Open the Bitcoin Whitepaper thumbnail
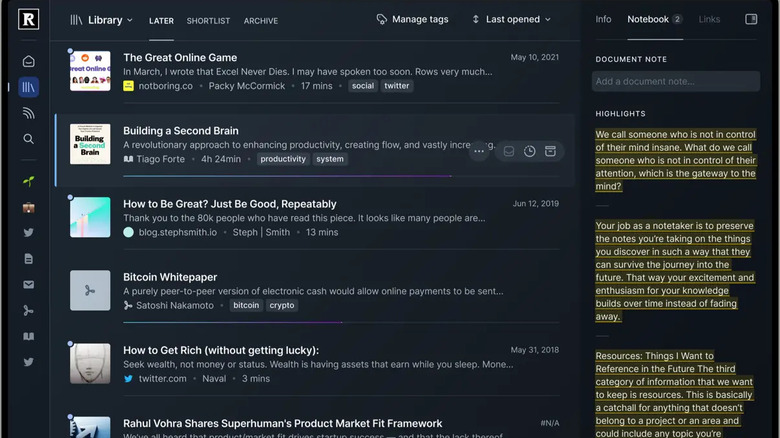The image size is (780, 438). coord(90,290)
